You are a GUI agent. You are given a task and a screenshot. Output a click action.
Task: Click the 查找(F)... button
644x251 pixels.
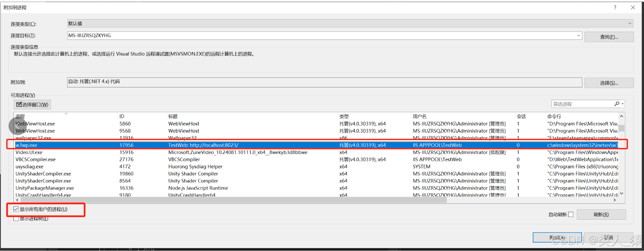click(x=609, y=37)
